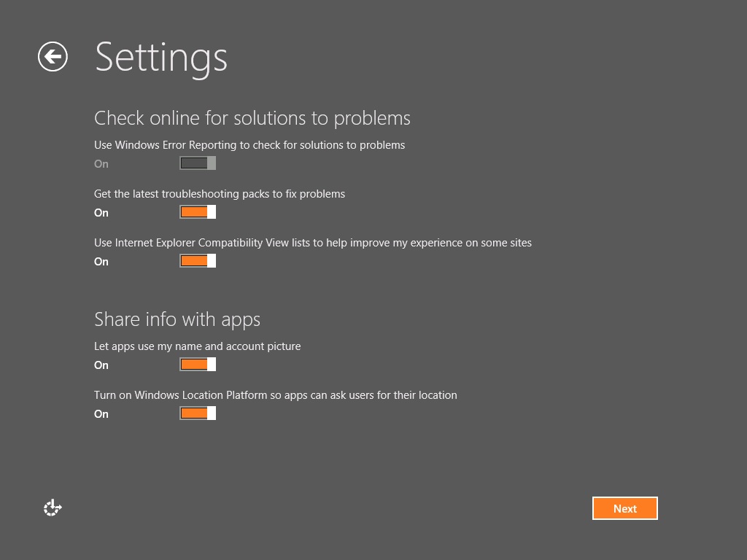Turn off latest troubleshooting packs switch
This screenshot has height=560, width=747.
coord(198,212)
